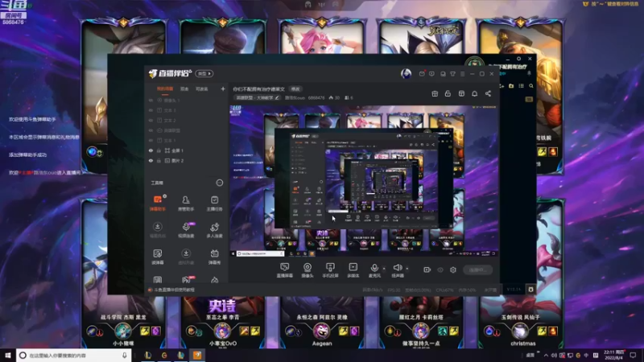644x362 pixels.
Task: Add a 多媒体 media source
Action: point(353,270)
